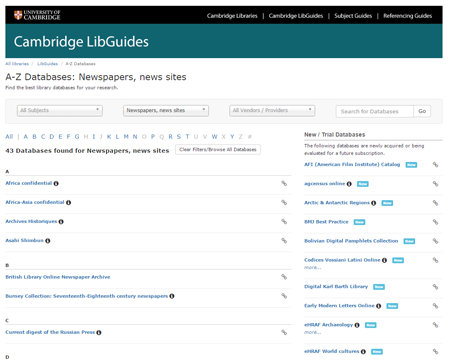The height and width of the screenshot is (360, 450).
Task: Show info icon next to Asahi Shimbun
Action: [x=48, y=241]
